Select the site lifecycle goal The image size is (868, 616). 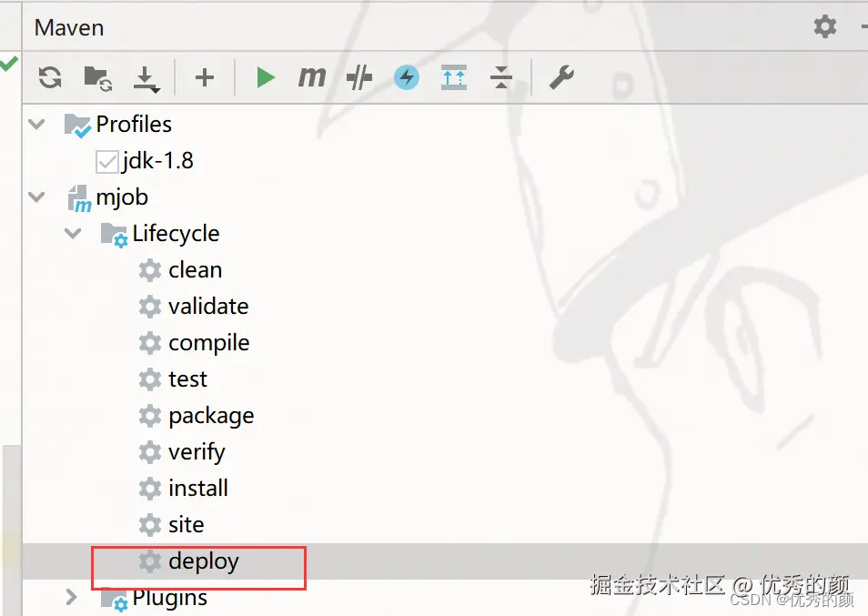(x=186, y=525)
